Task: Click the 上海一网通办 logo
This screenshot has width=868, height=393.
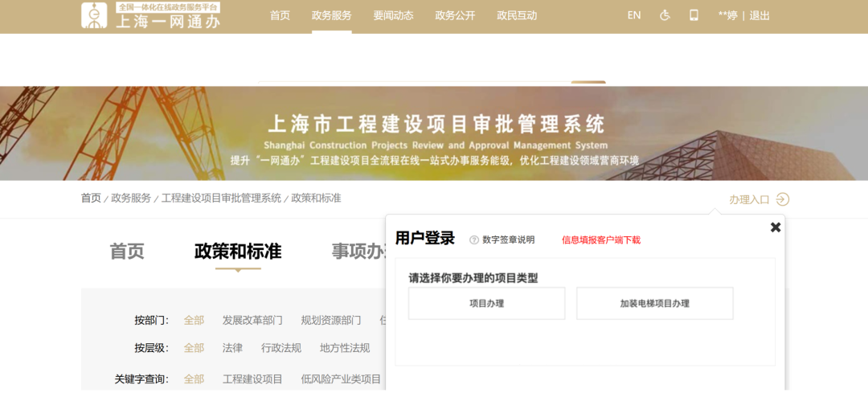Action: 150,16
